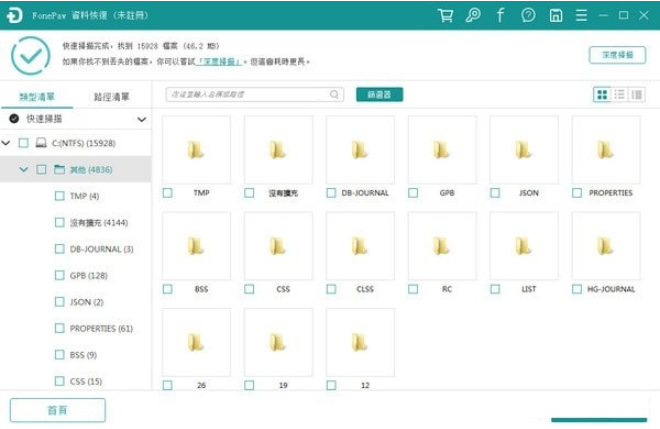The image size is (660, 429).
Task: Open the TMP folder thumbnail
Action: [196, 150]
